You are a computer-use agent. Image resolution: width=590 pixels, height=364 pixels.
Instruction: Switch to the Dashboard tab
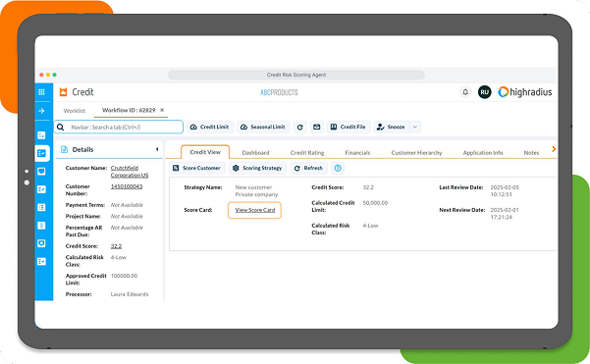point(255,153)
